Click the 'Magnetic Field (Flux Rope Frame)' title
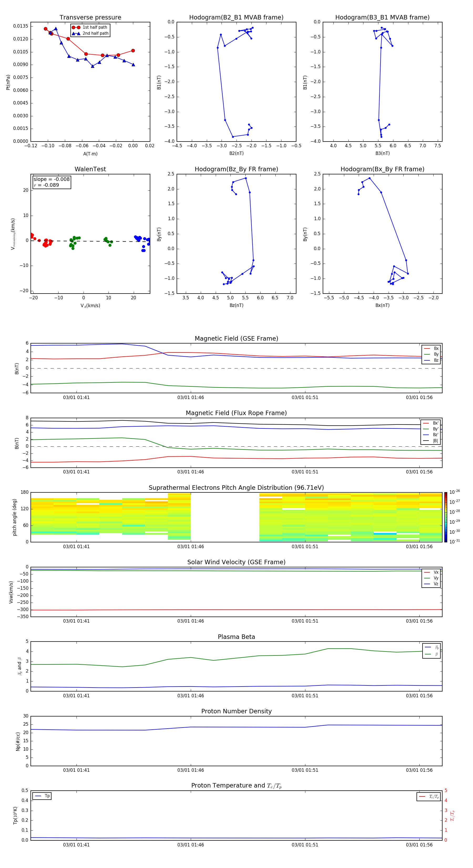 click(x=236, y=413)
